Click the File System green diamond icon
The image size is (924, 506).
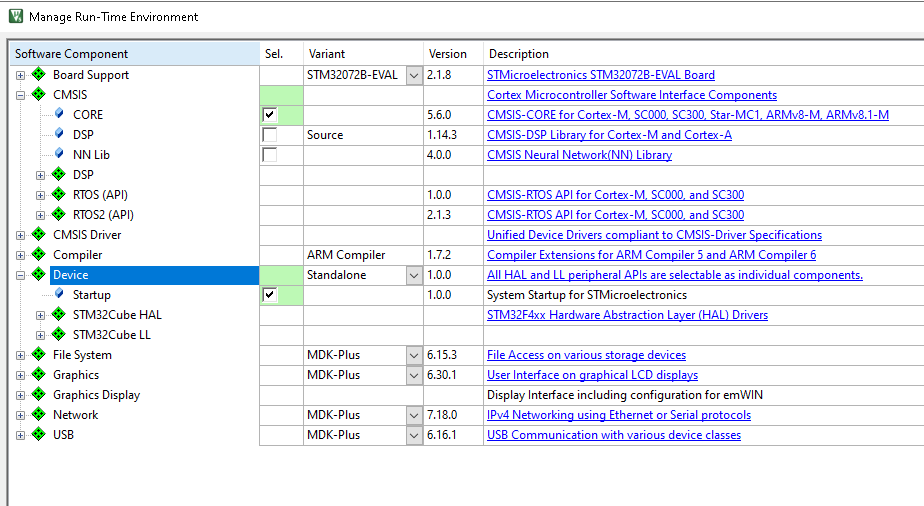pyautogui.click(x=39, y=355)
